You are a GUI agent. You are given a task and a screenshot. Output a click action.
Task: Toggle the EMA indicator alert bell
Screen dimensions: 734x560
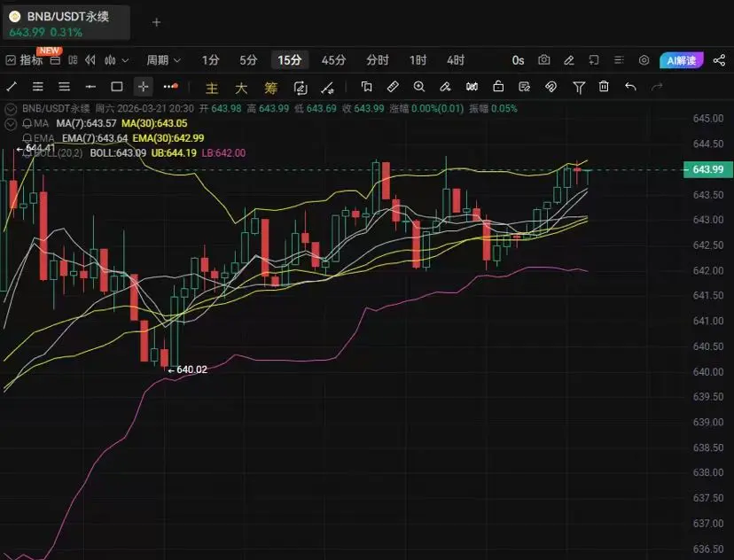click(27, 138)
